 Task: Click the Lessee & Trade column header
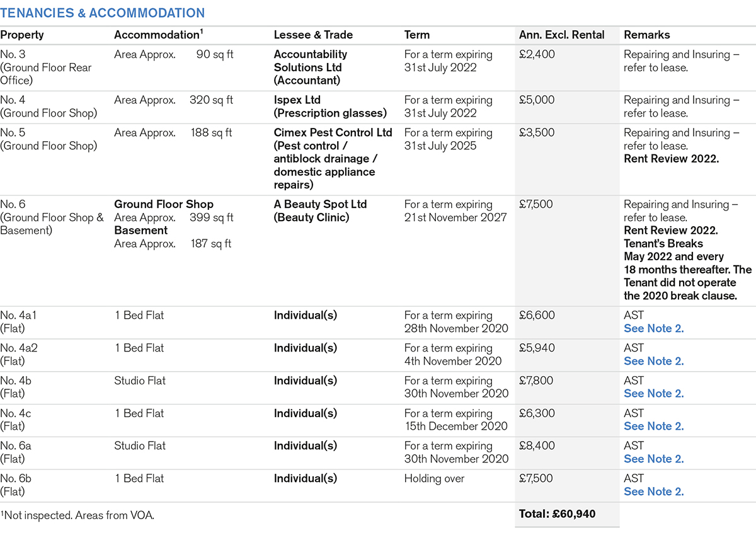[313, 35]
